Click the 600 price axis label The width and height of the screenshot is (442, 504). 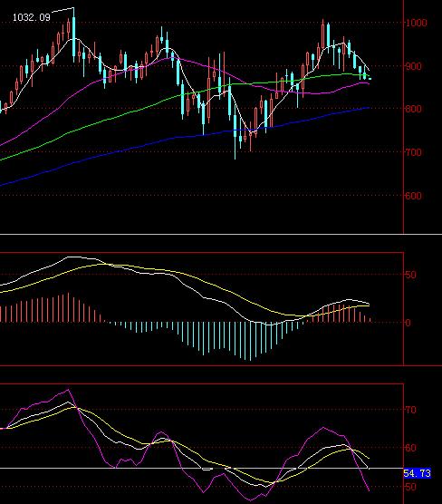point(414,196)
